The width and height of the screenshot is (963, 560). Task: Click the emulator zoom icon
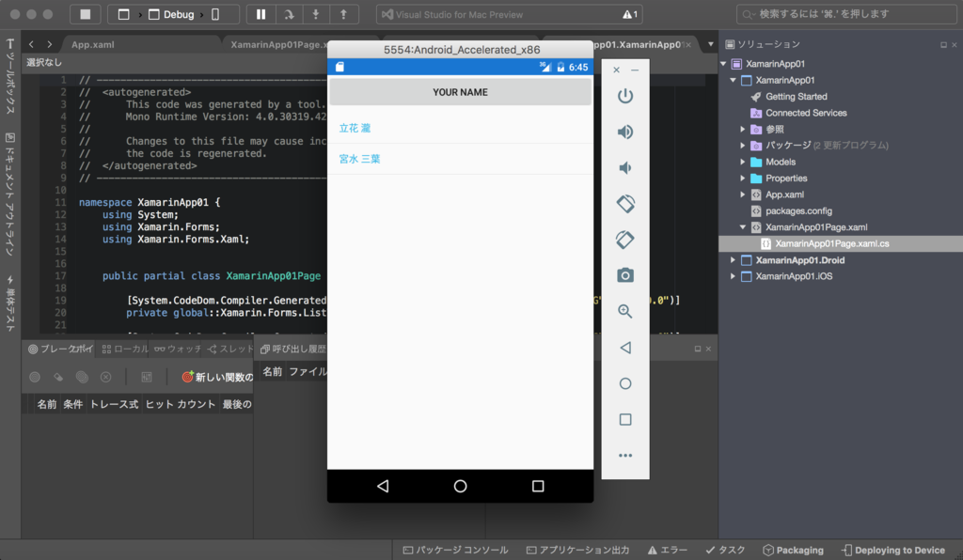click(x=625, y=311)
